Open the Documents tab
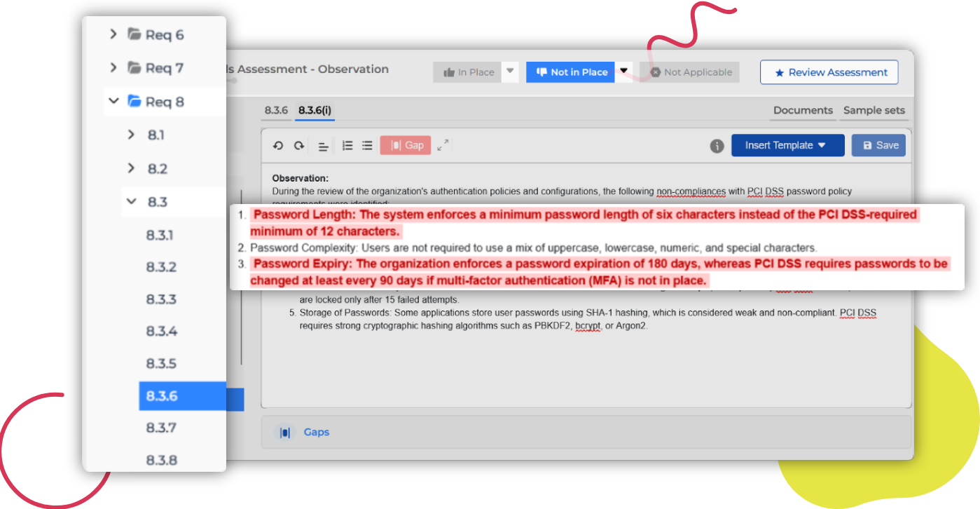 [803, 110]
